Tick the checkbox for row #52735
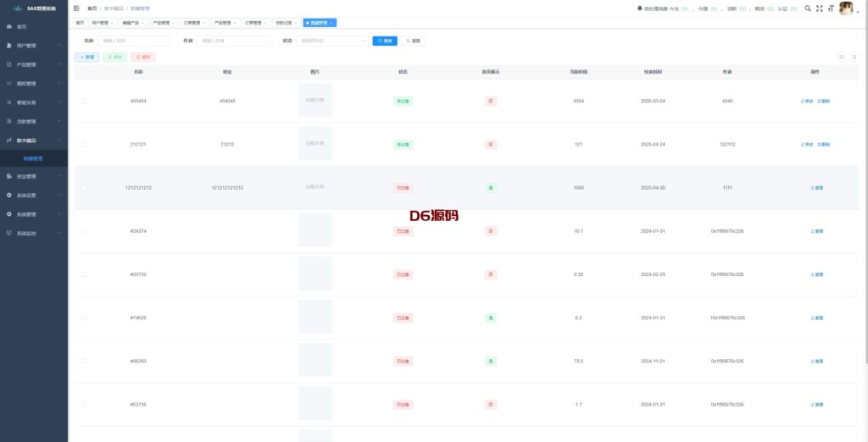 click(84, 405)
